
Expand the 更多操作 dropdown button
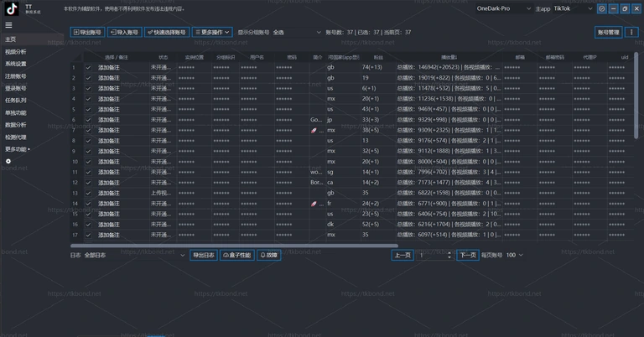[212, 33]
